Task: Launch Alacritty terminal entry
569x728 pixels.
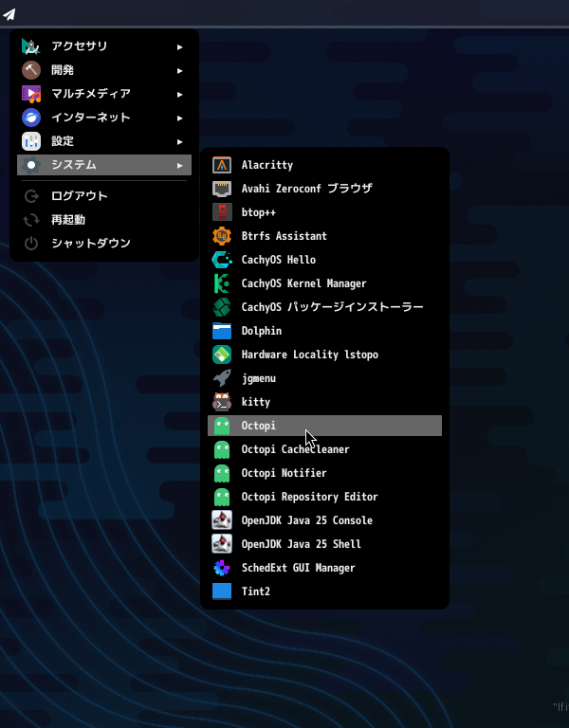Action: coord(324,165)
